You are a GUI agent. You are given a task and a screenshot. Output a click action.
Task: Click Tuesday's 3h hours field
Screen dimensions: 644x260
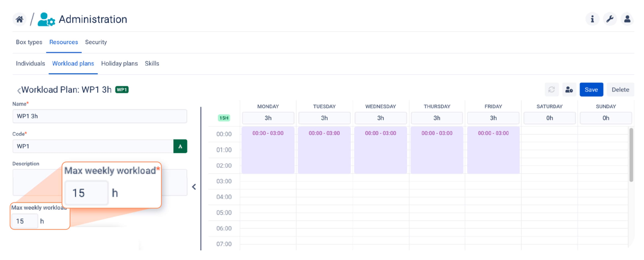coord(324,118)
